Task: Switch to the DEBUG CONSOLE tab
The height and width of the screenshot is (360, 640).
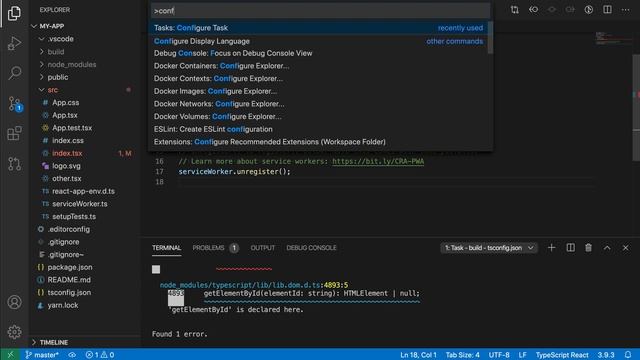Action: pos(311,248)
